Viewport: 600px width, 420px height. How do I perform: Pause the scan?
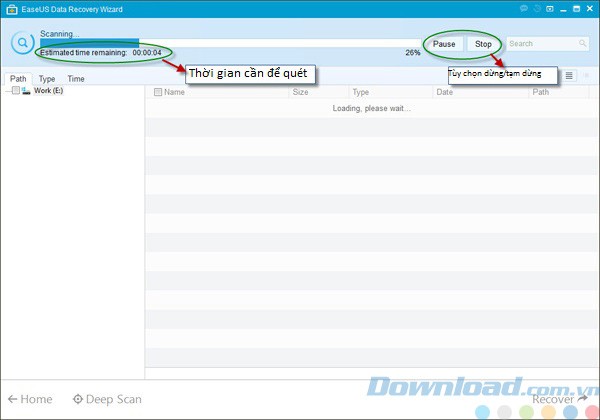point(444,44)
